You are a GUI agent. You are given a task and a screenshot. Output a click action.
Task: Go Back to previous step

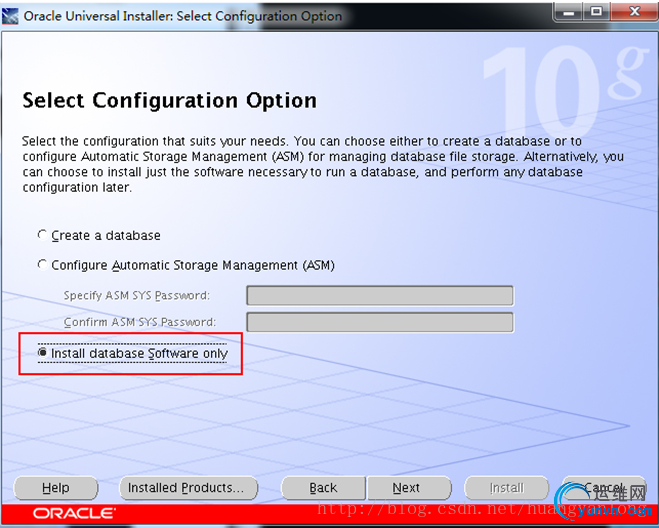[323, 488]
